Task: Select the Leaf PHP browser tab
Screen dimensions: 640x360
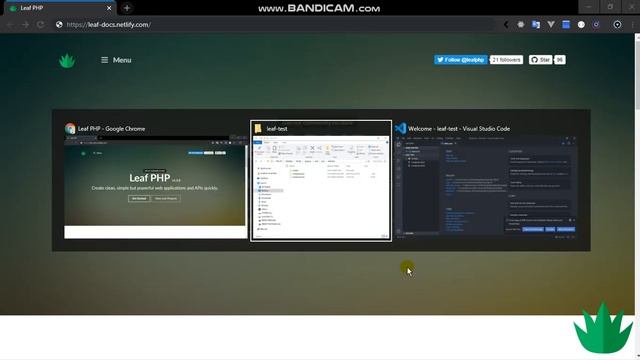Action: (x=60, y=8)
